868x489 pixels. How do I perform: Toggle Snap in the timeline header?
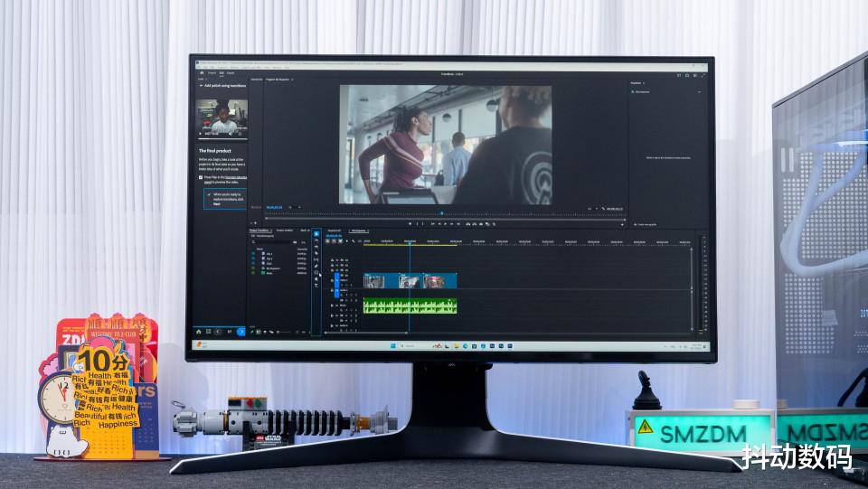334,241
